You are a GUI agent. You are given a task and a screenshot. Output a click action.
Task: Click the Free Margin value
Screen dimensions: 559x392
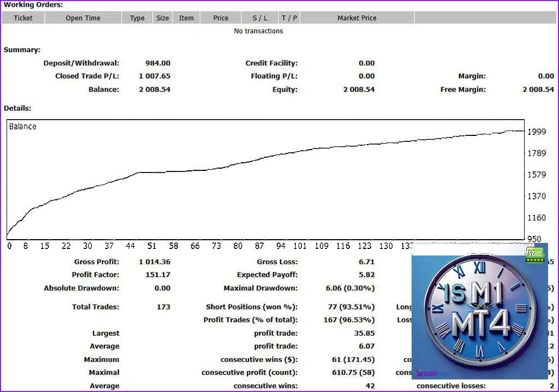(x=538, y=90)
